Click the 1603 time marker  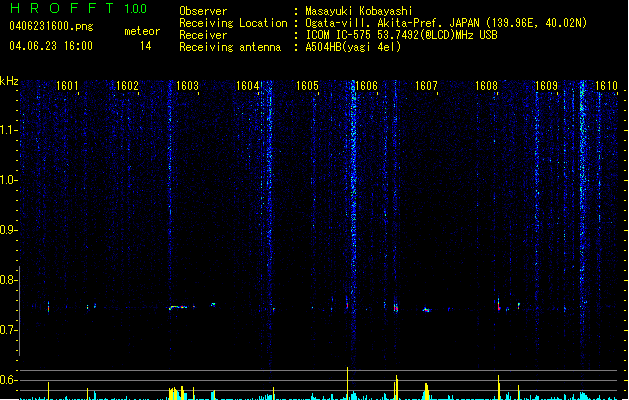coord(187,86)
